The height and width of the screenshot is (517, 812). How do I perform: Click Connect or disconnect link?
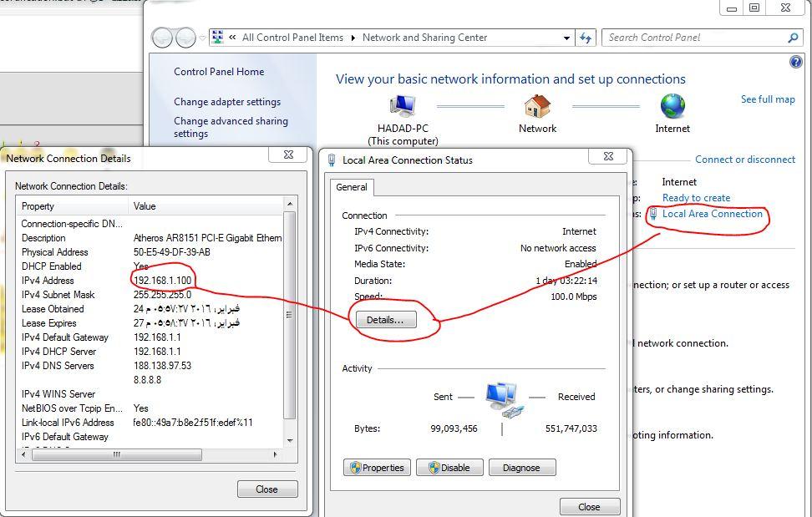pyautogui.click(x=745, y=160)
